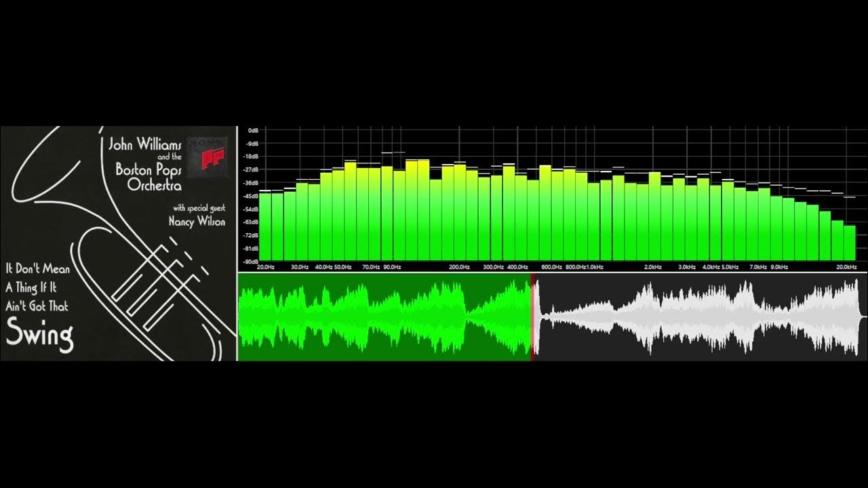868x488 pixels.
Task: Click the '20.0Hz' frequency label
Action: [x=266, y=268]
